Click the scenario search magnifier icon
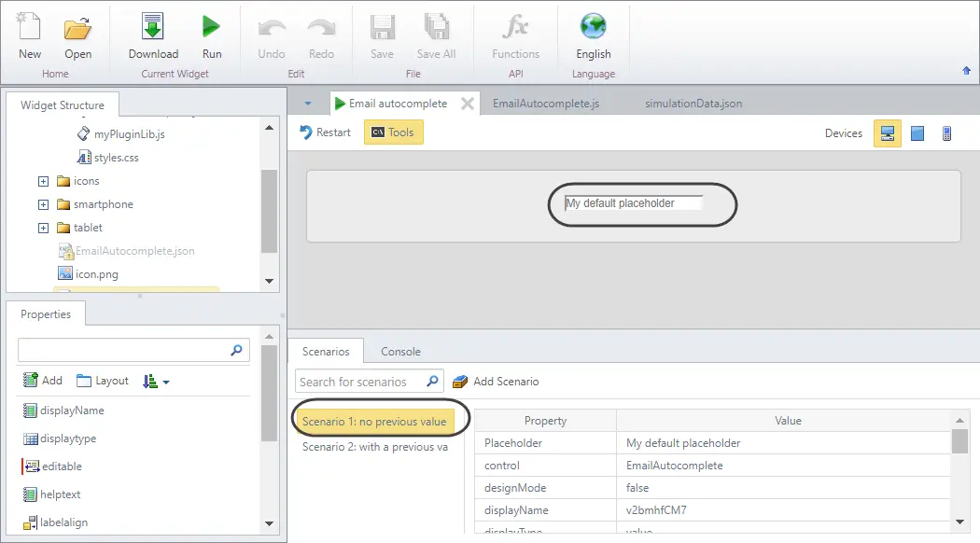The image size is (980, 543). (x=432, y=382)
